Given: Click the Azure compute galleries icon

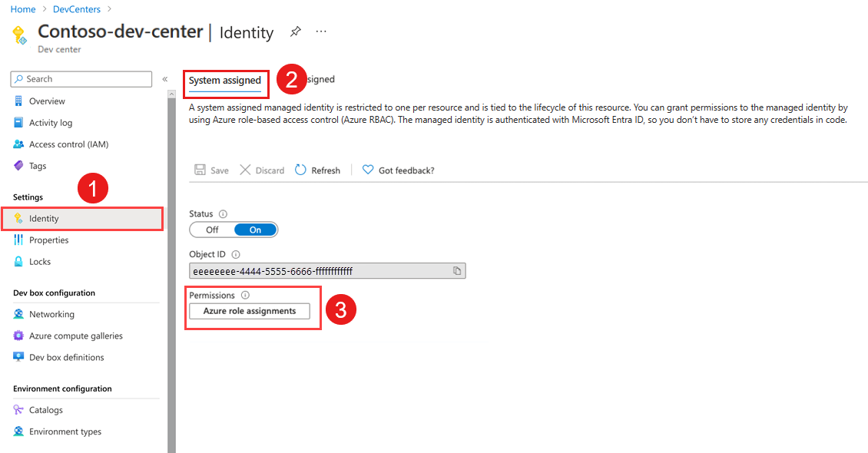Looking at the screenshot, I should click(x=18, y=336).
